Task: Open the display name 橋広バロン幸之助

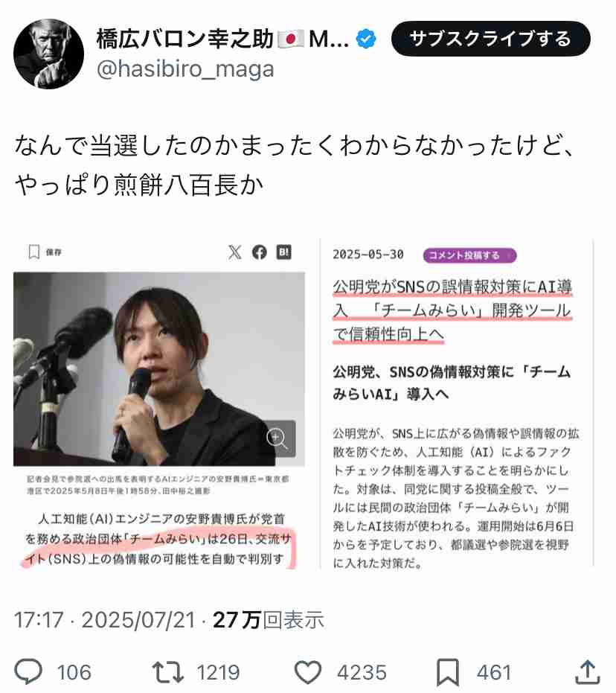Action: coord(185,39)
